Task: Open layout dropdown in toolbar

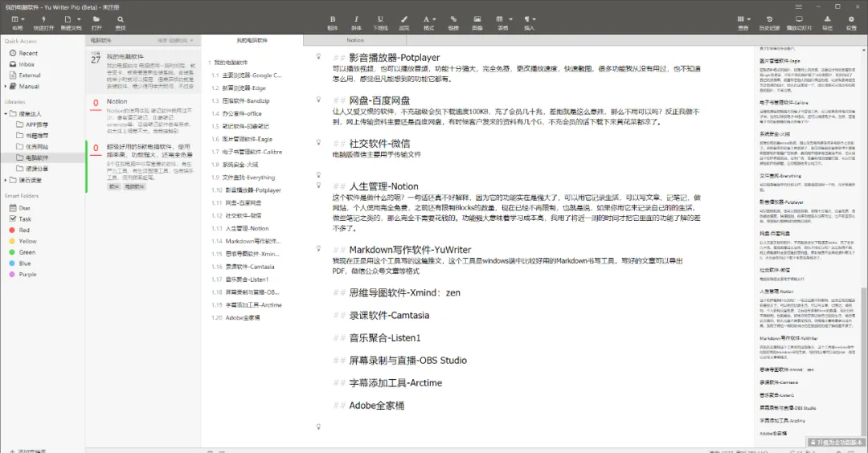Action: coord(23,19)
